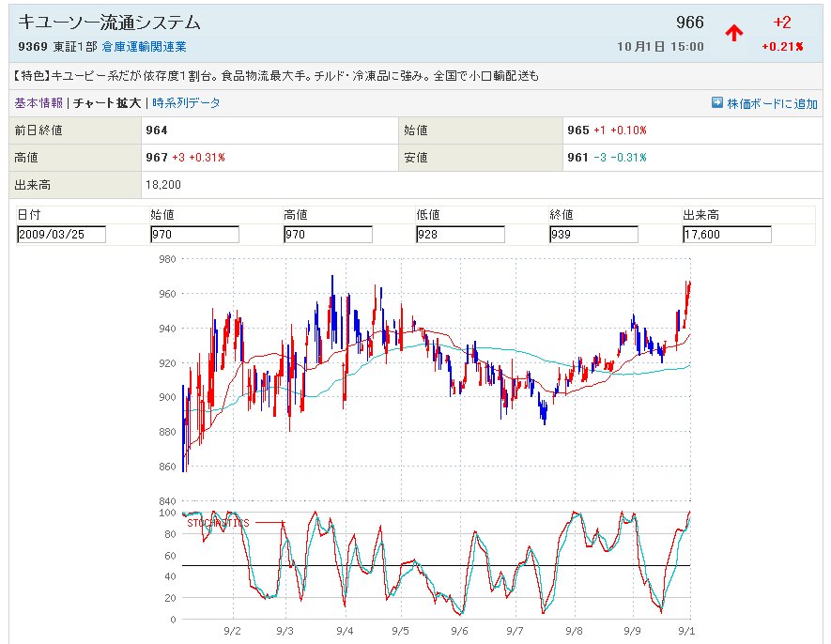Click the 980 price label on chart axis
This screenshot has width=831, height=644.
pos(167,260)
